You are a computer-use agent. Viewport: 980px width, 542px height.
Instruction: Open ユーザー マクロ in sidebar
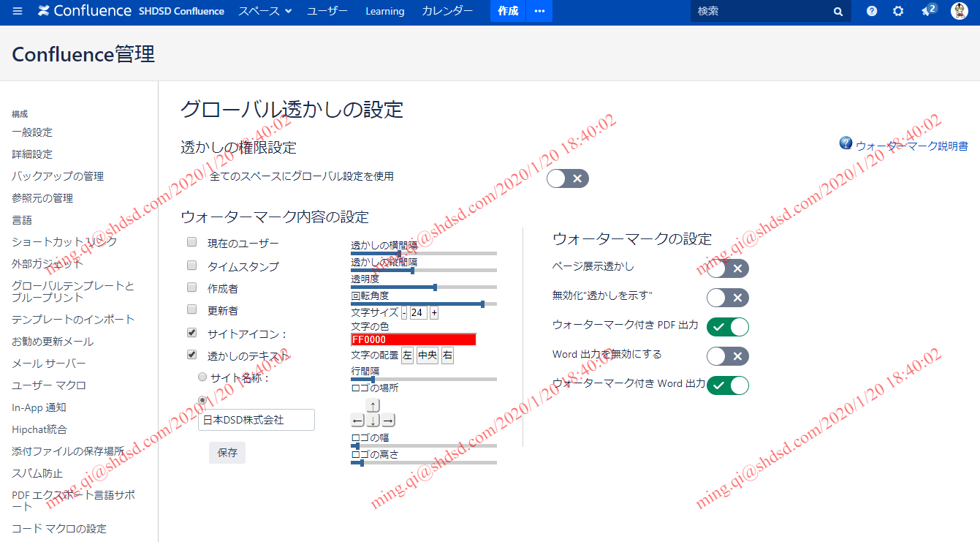tap(48, 385)
